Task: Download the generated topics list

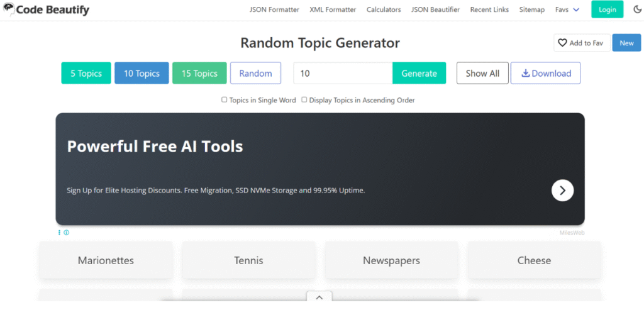Action: pos(545,73)
